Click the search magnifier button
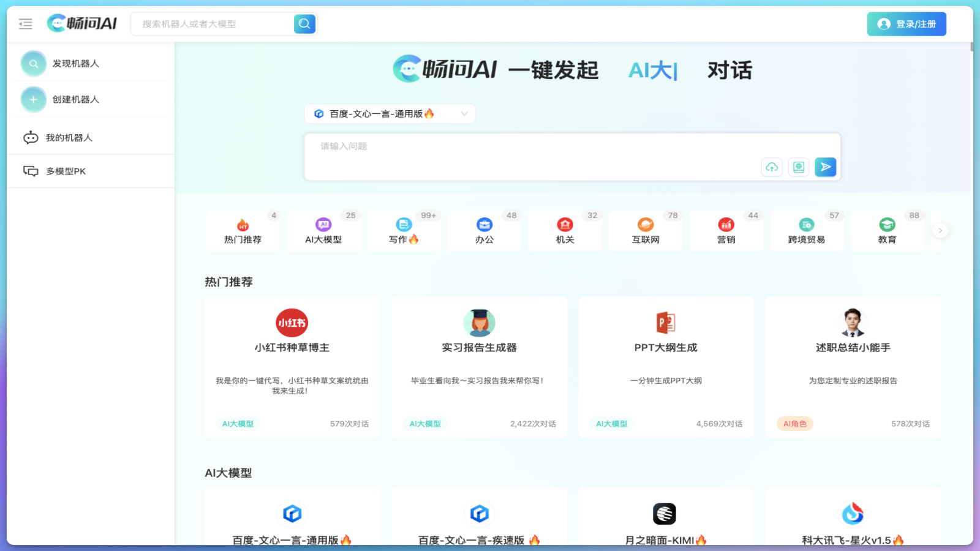The height and width of the screenshot is (551, 980). tap(304, 24)
